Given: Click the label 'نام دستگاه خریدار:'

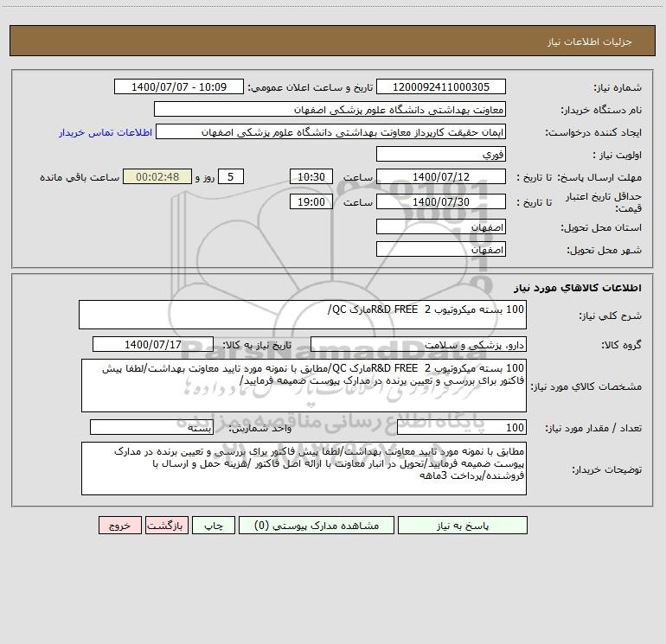Looking at the screenshot, I should 601,111.
